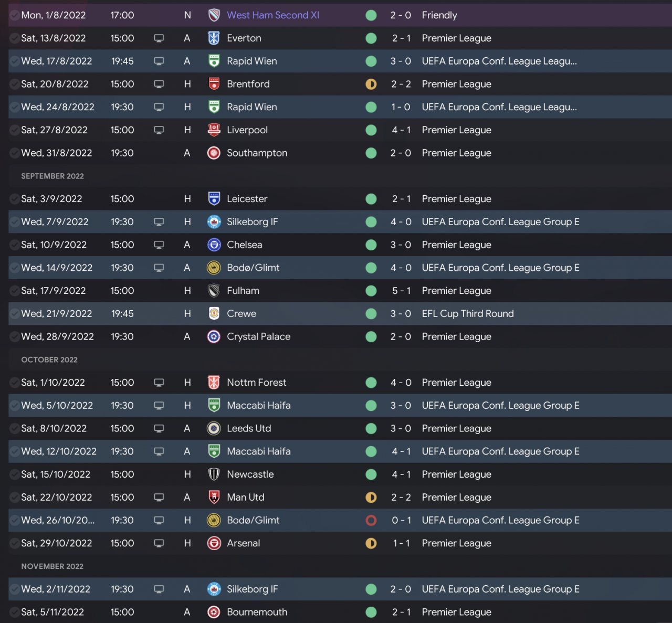This screenshot has width=672, height=623.
Task: Open the Nottm Forest team page
Action: (x=256, y=383)
